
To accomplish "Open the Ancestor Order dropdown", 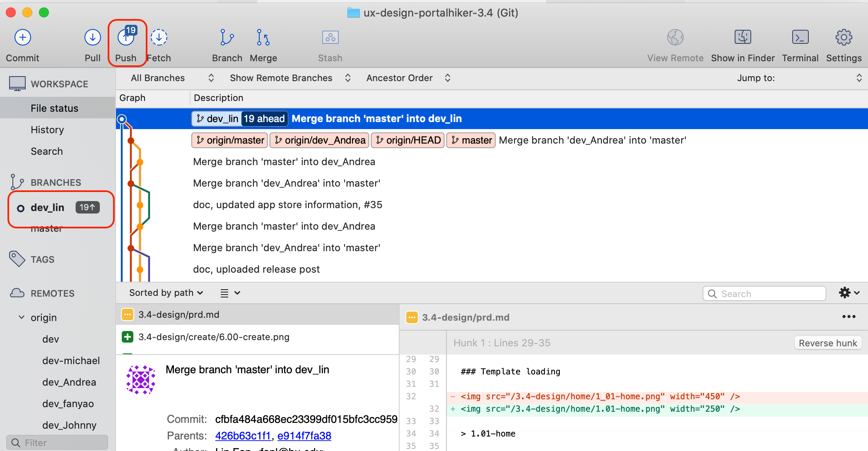I will (x=408, y=78).
